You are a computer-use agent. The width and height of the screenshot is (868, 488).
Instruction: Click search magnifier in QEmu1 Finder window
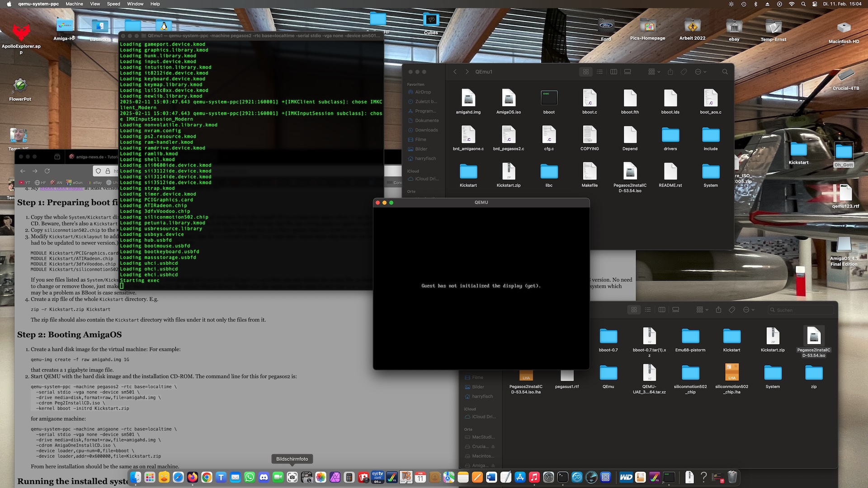point(725,72)
